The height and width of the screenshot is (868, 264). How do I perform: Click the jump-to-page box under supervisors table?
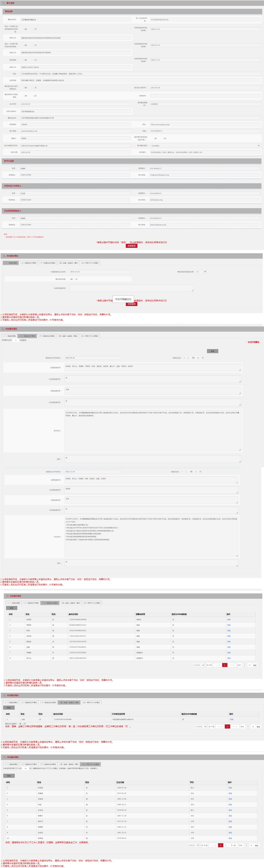point(248,726)
